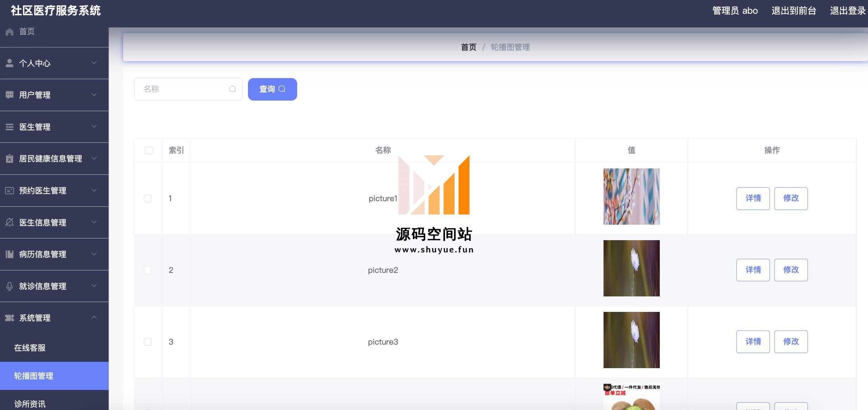Screen dimensions: 868x410
Task: Click the 轮播图管理 breadcrumb text
Action: click(510, 47)
